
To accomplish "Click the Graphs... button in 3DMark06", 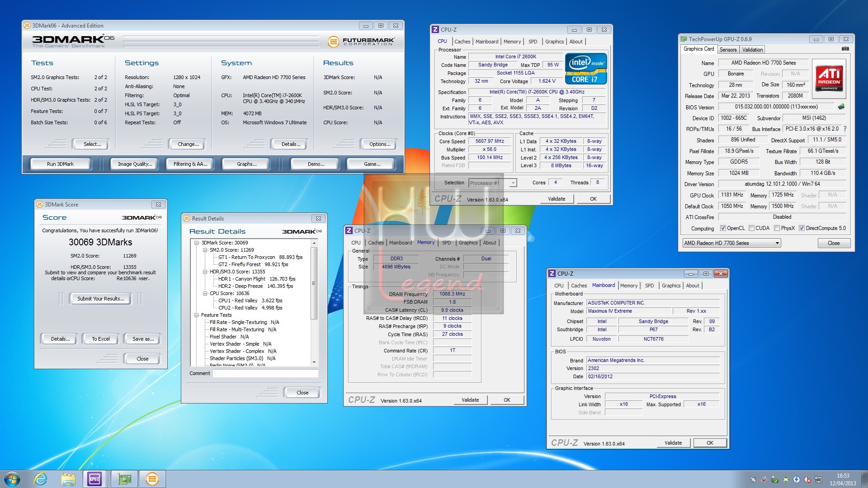I will click(x=246, y=164).
